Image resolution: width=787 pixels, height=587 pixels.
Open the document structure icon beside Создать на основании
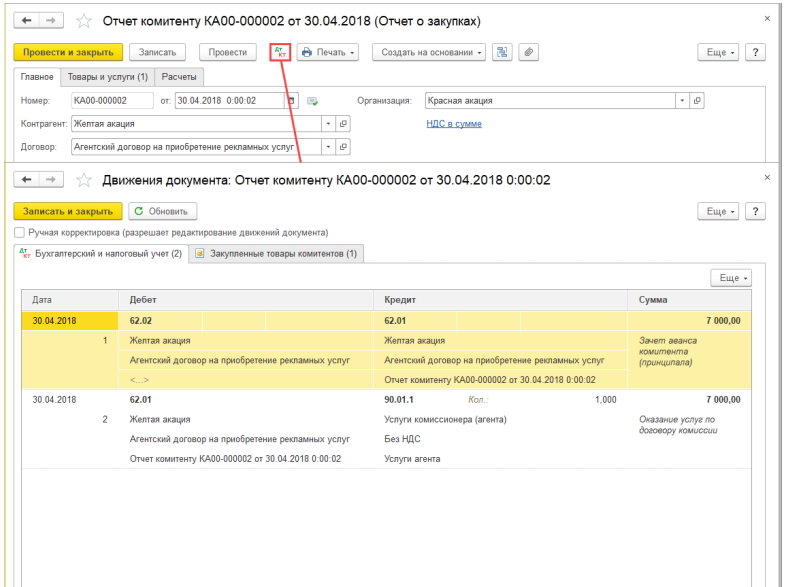tap(502, 52)
